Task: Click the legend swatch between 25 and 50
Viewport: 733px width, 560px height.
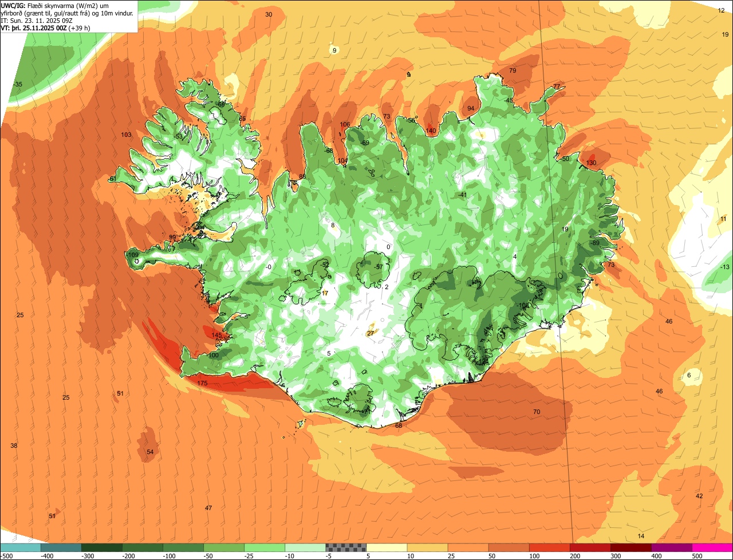Action: (468, 547)
